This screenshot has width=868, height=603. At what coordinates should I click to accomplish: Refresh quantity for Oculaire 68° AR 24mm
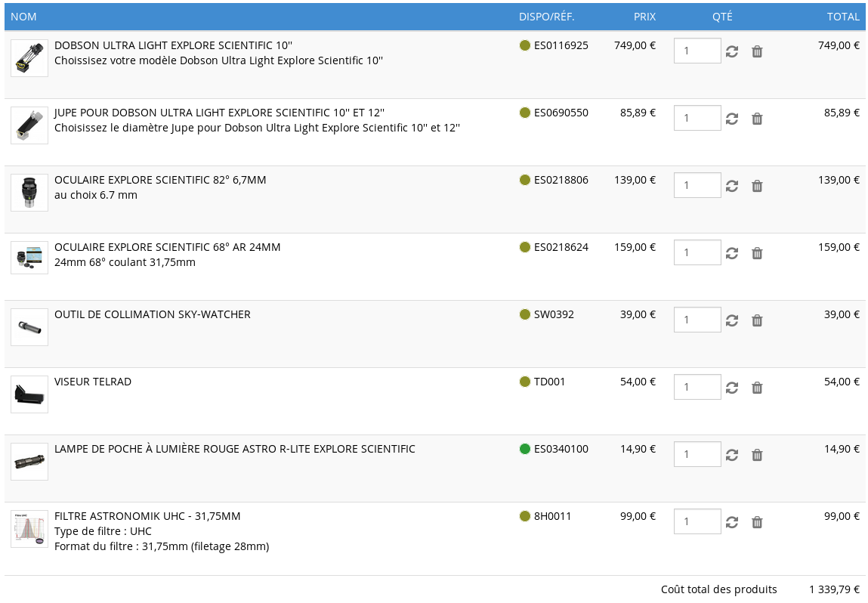point(732,253)
